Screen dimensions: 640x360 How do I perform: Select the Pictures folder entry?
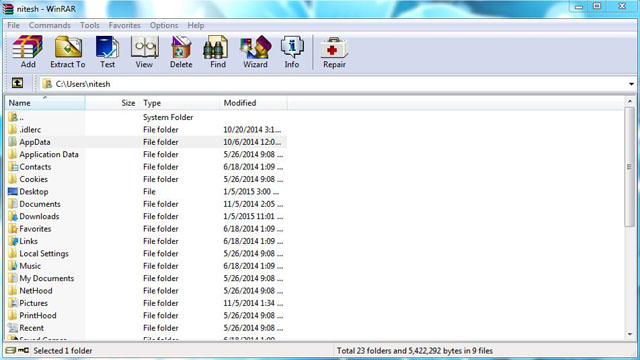point(33,303)
